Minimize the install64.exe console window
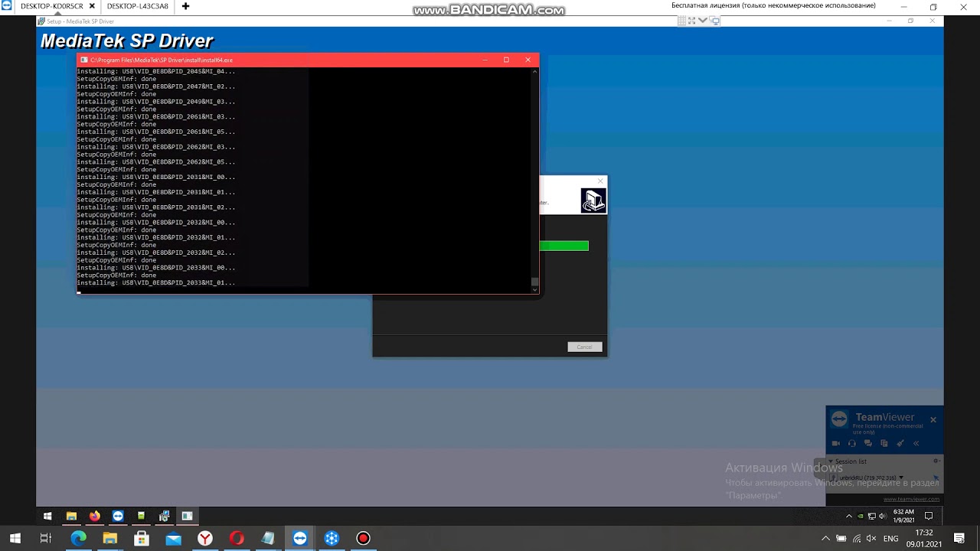This screenshot has height=551, width=980. click(485, 60)
